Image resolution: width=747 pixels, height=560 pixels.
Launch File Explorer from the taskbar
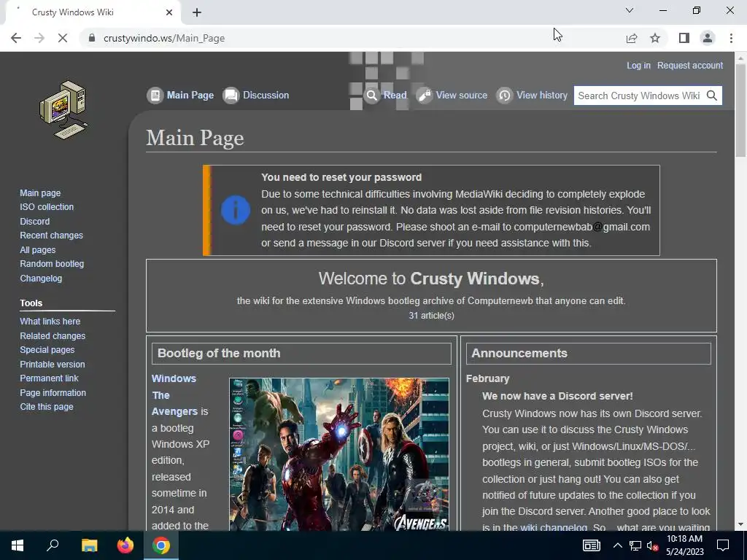(x=89, y=545)
